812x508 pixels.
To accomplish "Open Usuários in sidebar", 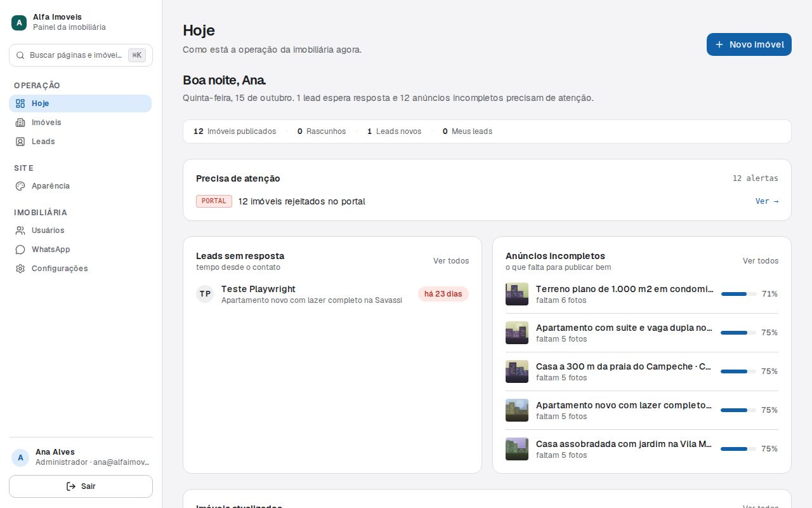I will click(81, 231).
